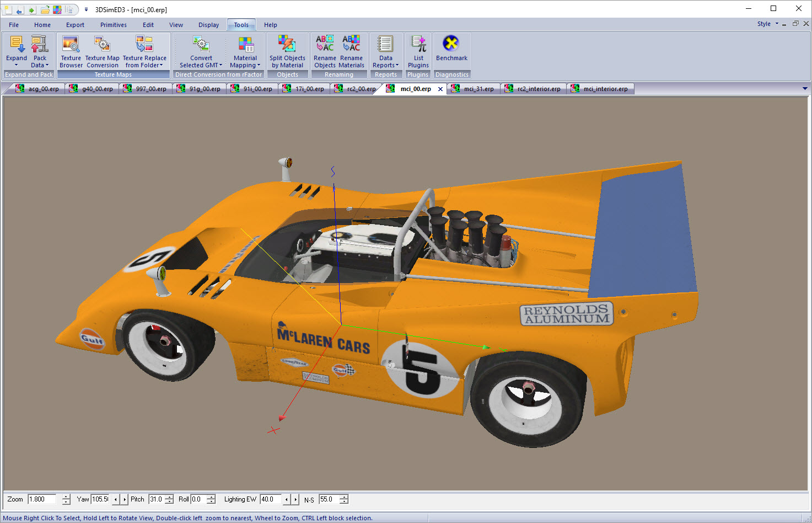The width and height of the screenshot is (812, 523).
Task: Click the Roll spinner arrows
Action: (211, 499)
